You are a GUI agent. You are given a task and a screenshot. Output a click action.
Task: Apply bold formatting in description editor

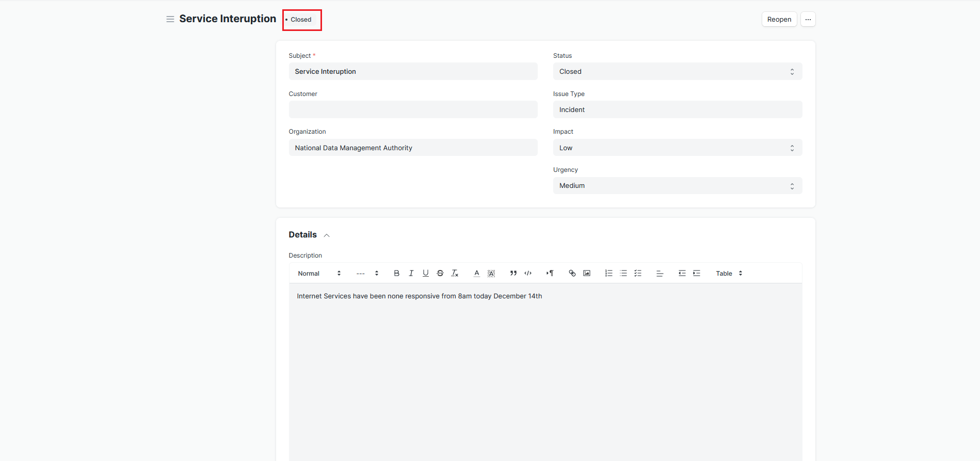tap(396, 273)
